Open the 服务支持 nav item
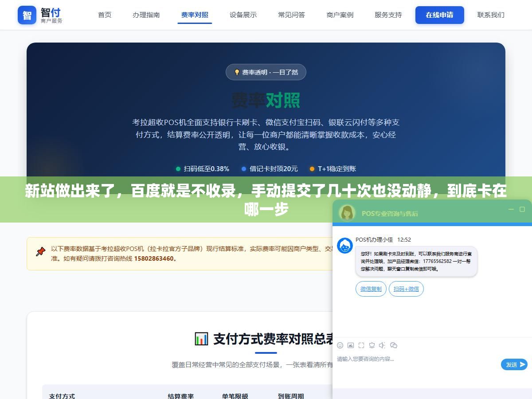 (x=388, y=15)
